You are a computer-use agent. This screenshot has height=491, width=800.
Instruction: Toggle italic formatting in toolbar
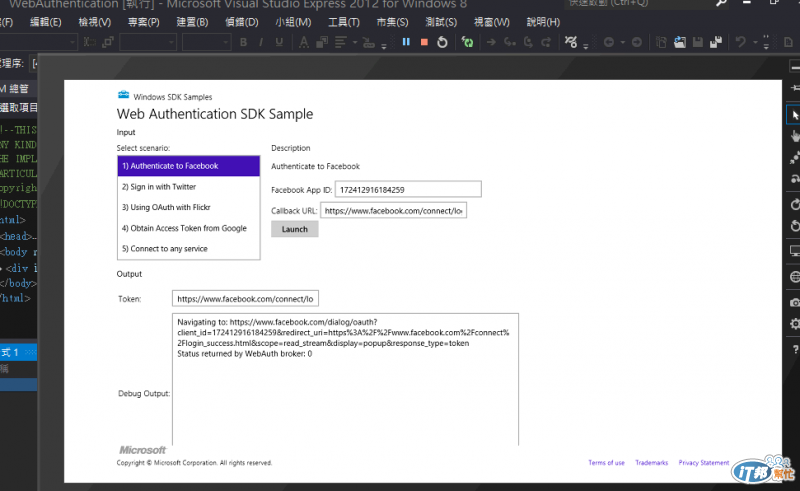[x=261, y=42]
